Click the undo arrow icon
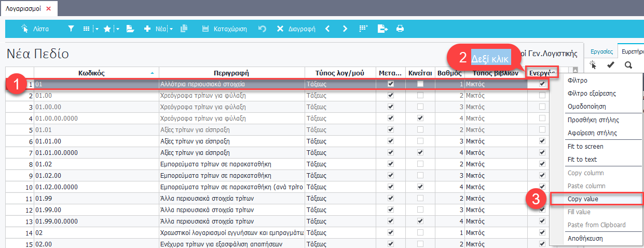Viewport: 644px width, 248px height. point(262,29)
